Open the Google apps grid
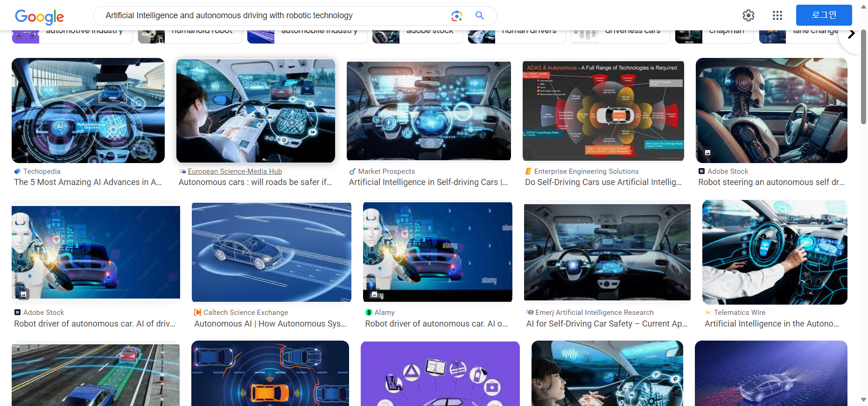868x406 pixels. [777, 15]
